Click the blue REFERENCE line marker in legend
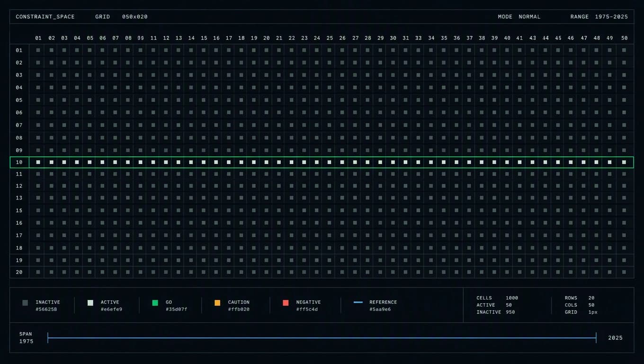 (358, 302)
